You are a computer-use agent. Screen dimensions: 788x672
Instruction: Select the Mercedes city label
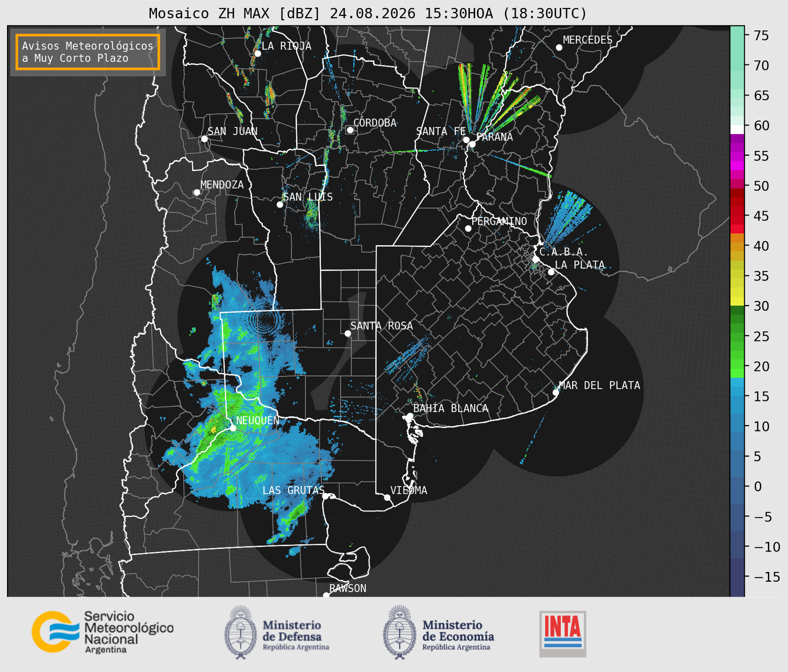pyautogui.click(x=588, y=40)
